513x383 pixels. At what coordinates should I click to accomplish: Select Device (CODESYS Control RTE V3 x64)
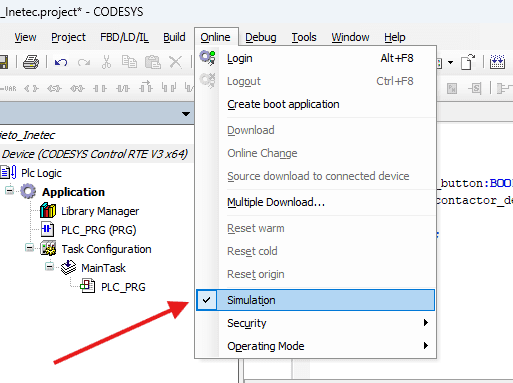pyautogui.click(x=95, y=154)
